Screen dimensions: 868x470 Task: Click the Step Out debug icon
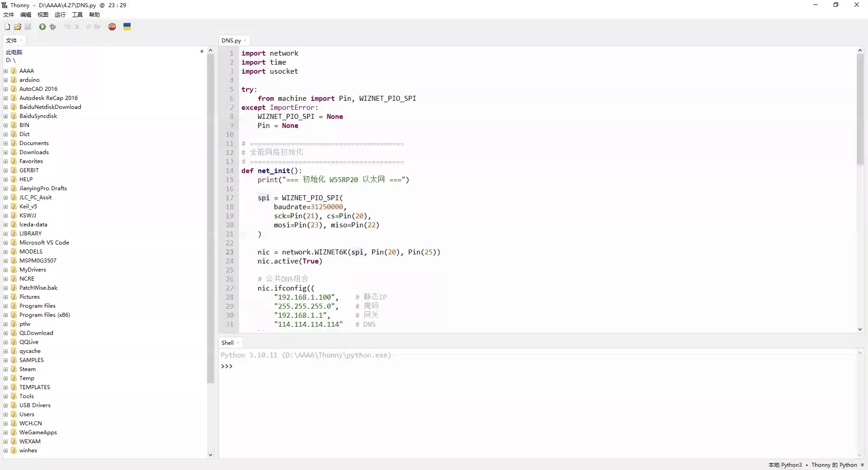(x=88, y=27)
